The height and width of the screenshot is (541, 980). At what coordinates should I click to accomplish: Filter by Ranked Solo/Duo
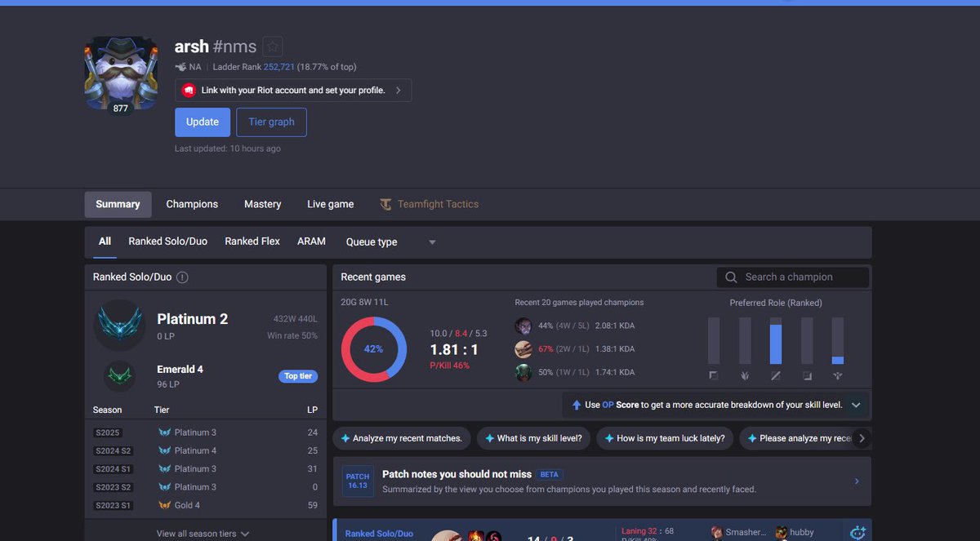[x=167, y=242]
